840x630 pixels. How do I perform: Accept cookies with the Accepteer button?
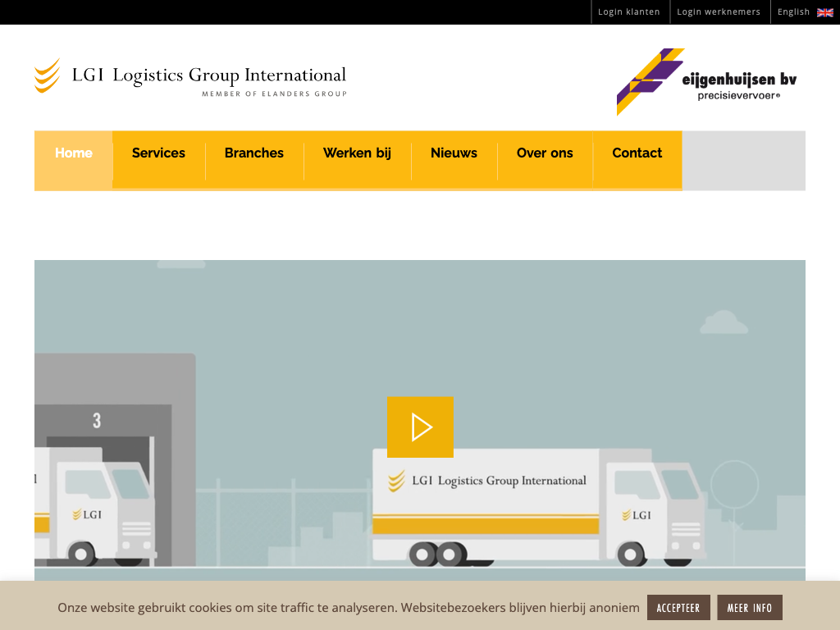click(x=678, y=608)
